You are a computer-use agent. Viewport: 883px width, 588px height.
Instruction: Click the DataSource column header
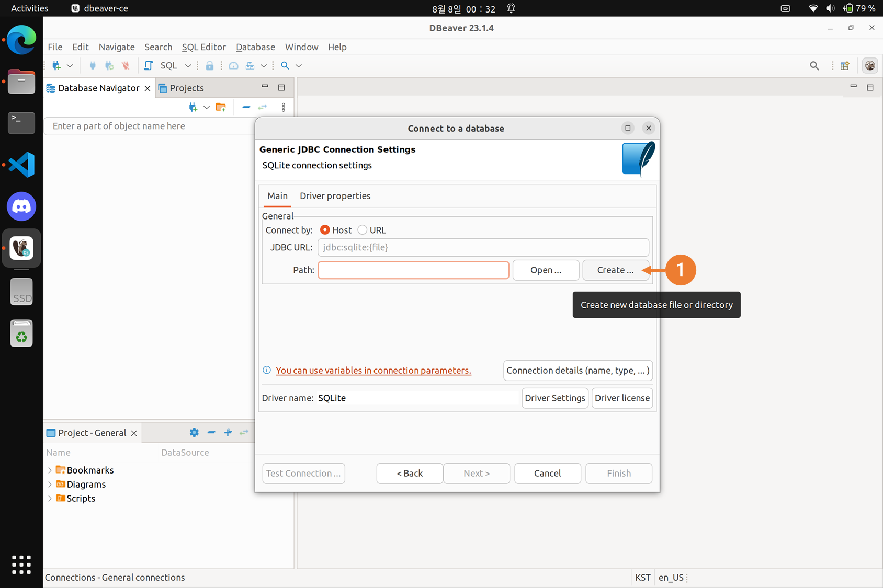coord(185,453)
